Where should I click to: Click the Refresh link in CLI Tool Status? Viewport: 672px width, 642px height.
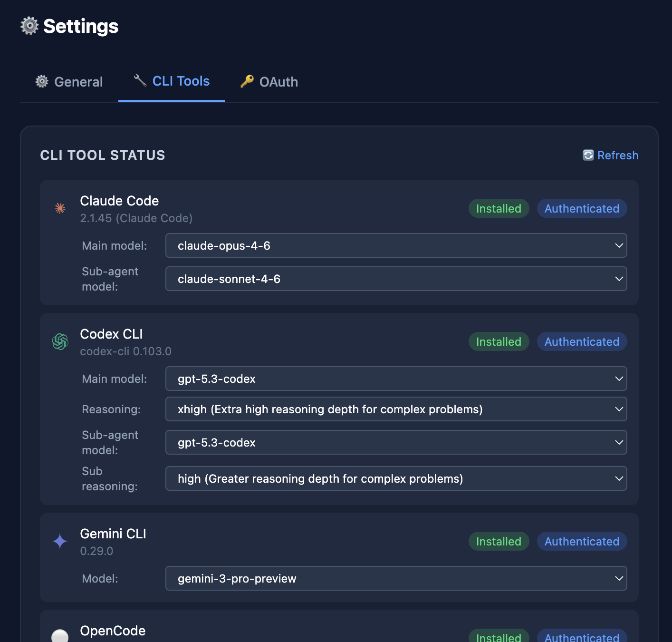[x=618, y=155]
